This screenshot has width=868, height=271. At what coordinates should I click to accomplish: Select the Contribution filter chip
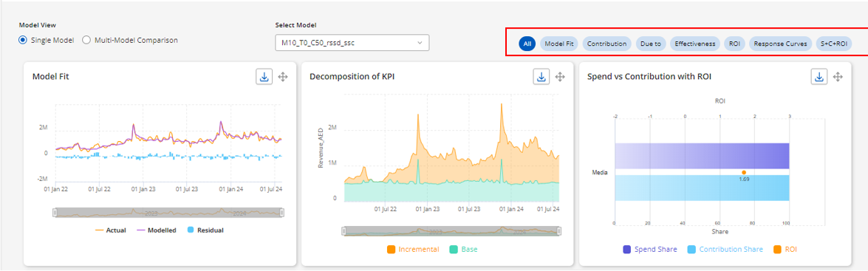[606, 44]
